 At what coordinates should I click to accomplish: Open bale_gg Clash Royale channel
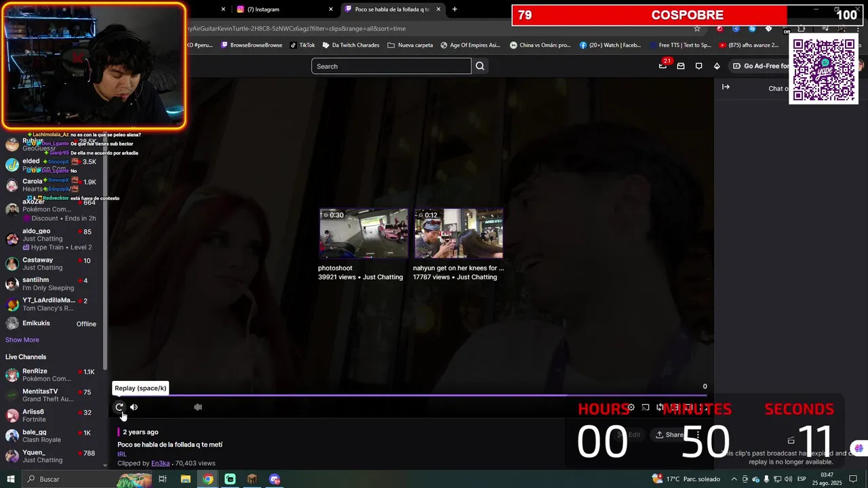click(52, 436)
